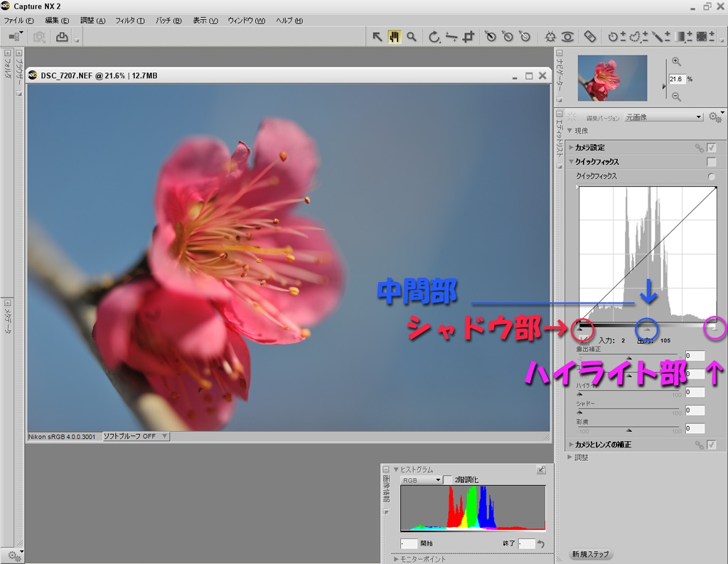This screenshot has height=564, width=728.
Task: Click the ソフトプルーフ OFF button
Action: point(135,436)
